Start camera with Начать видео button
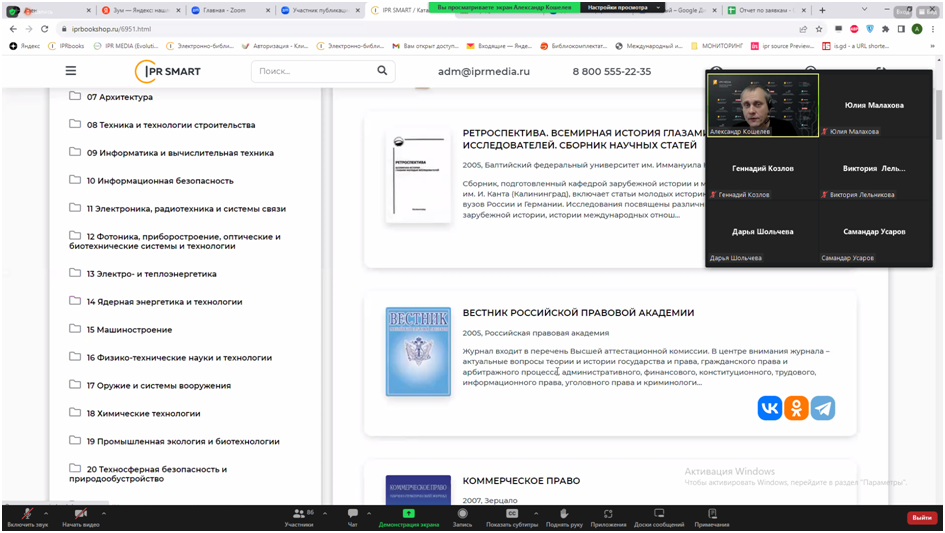Viewport: 945px width, 533px height. pos(80,517)
